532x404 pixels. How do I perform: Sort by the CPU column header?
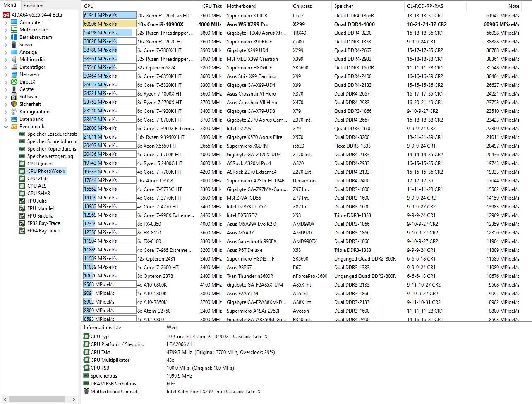point(139,6)
